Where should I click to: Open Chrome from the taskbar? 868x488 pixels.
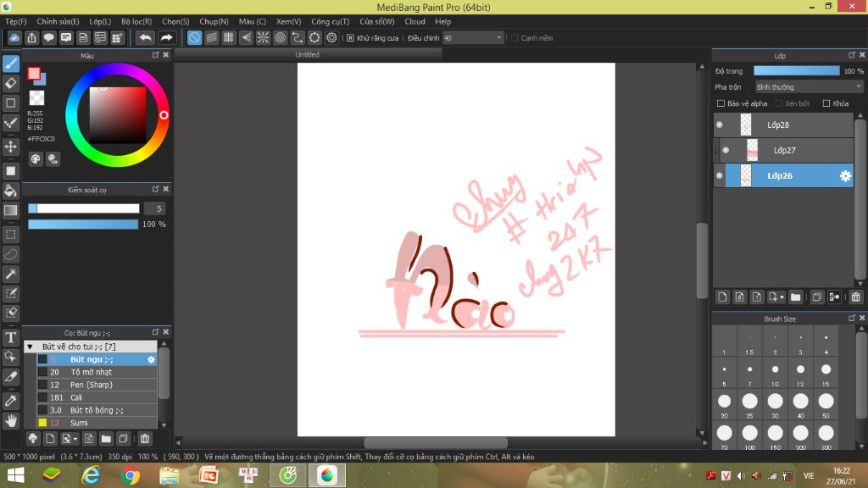click(x=130, y=476)
